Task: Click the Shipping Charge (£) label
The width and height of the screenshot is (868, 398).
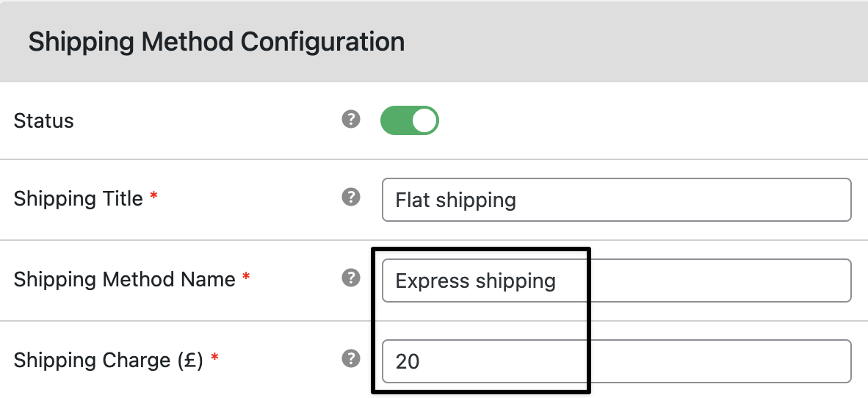Action: [109, 361]
